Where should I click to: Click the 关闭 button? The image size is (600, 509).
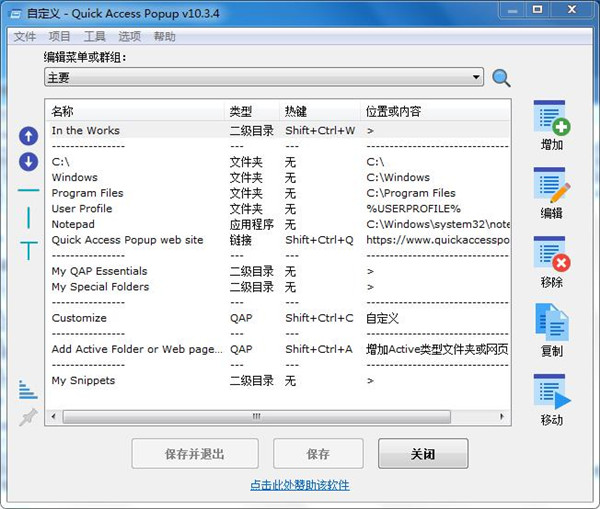click(423, 454)
